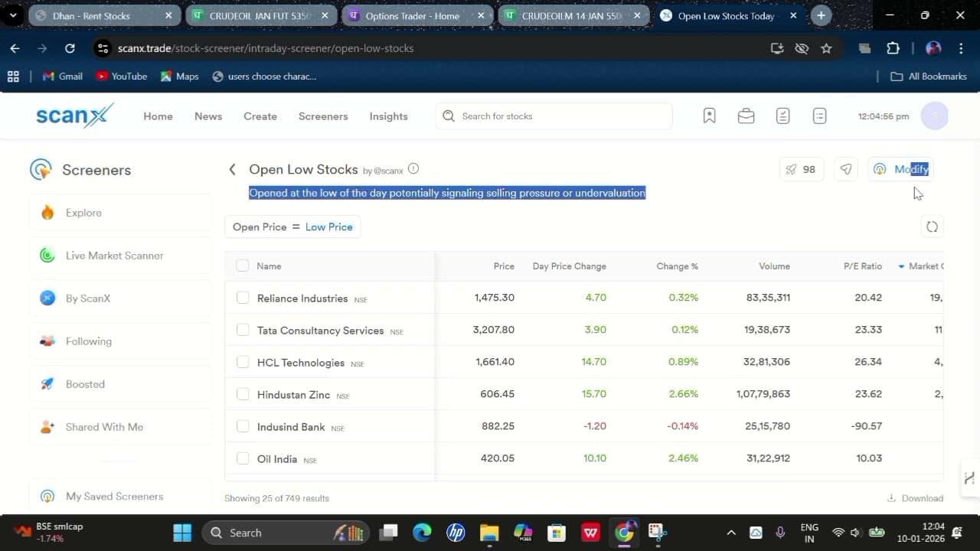
Task: Bookmark this page with the star icon
Action: point(826,48)
